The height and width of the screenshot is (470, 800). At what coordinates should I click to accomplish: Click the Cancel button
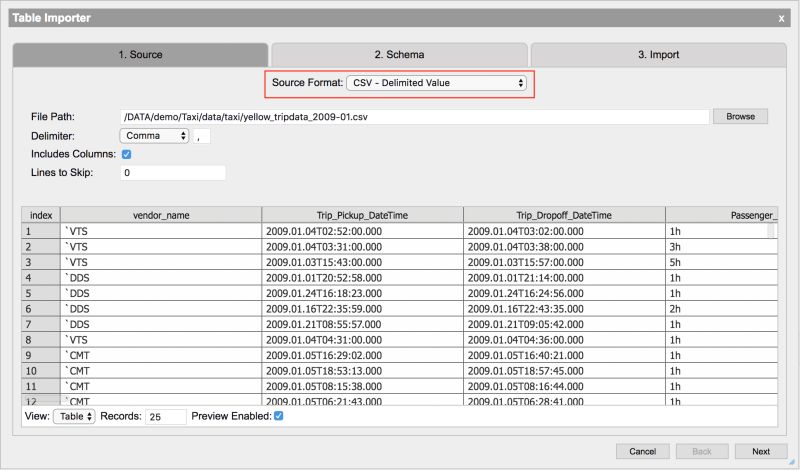click(x=642, y=451)
